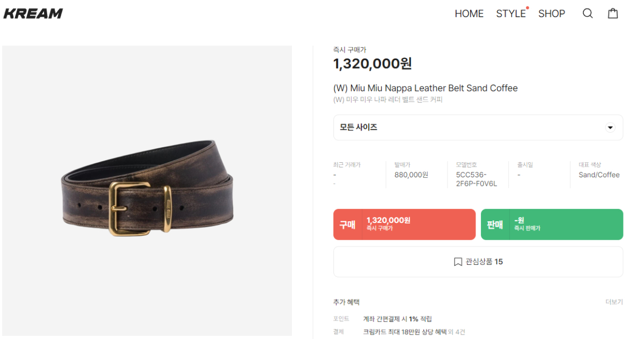Click the size dropdown arrow icon

tap(610, 128)
